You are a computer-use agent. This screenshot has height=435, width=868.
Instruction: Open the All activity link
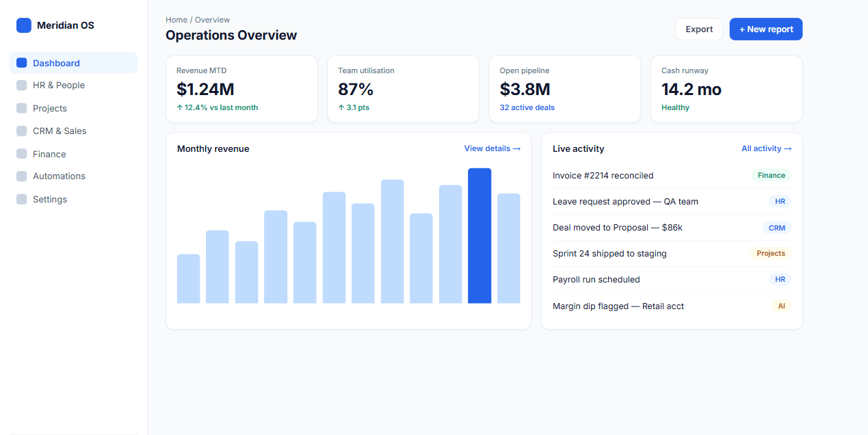click(767, 148)
